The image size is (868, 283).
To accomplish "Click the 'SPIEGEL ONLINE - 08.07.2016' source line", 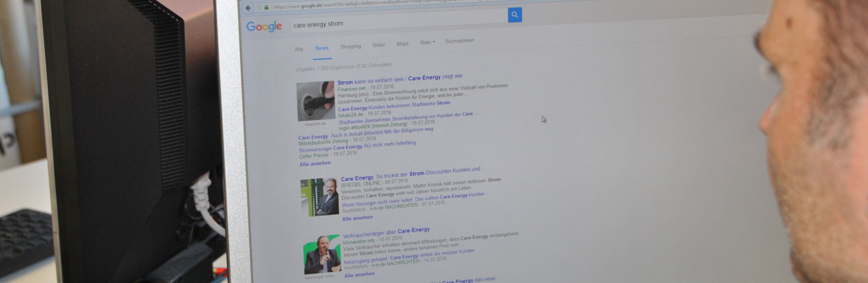I will (374, 183).
